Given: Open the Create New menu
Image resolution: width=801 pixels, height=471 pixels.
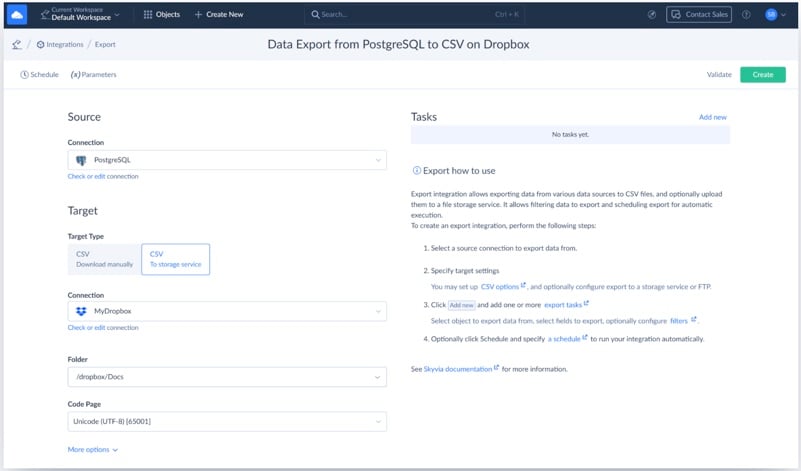Looking at the screenshot, I should 218,15.
